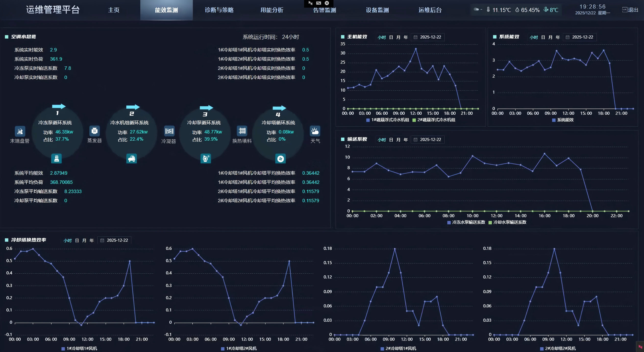This screenshot has width=644, height=352.
Task: Switch to the 诊断与策略 tab
Action: pyautogui.click(x=219, y=10)
